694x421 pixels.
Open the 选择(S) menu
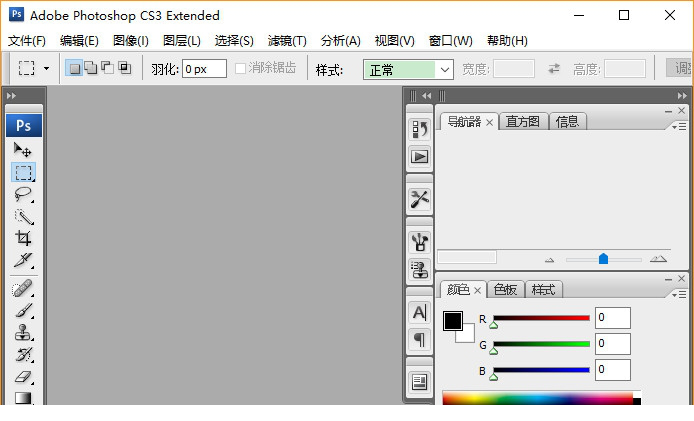234,41
